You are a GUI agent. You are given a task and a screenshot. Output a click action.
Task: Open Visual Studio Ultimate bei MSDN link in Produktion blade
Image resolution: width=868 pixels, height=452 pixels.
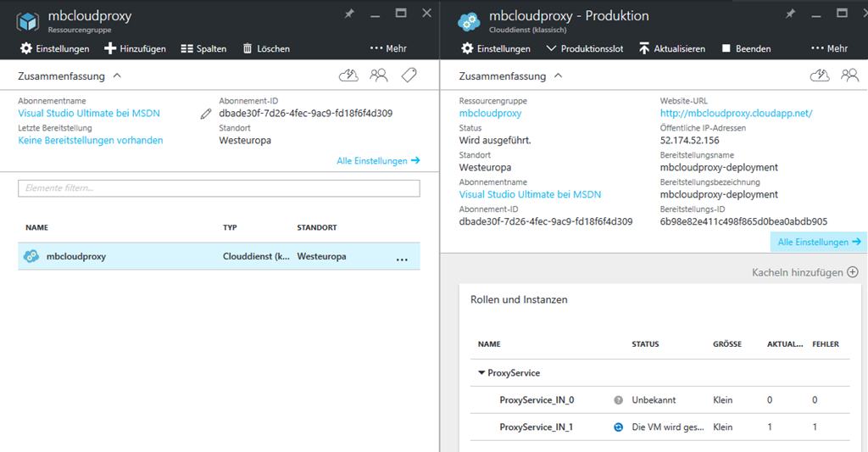tap(530, 194)
